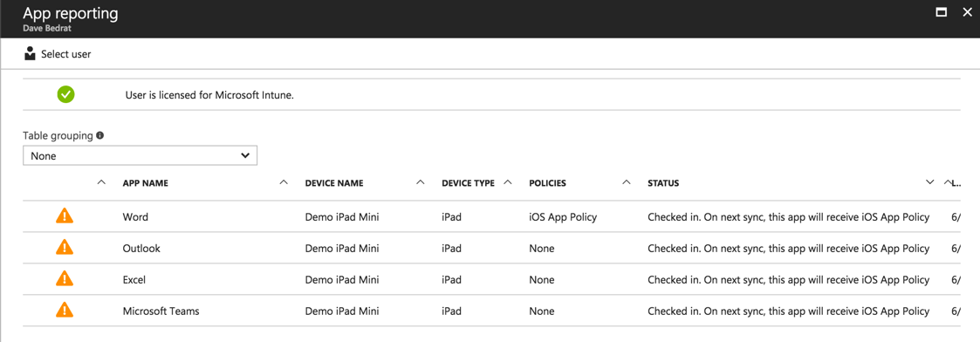Image resolution: width=980 pixels, height=342 pixels.
Task: Click iPad device type in Outlook row
Action: [x=451, y=249]
